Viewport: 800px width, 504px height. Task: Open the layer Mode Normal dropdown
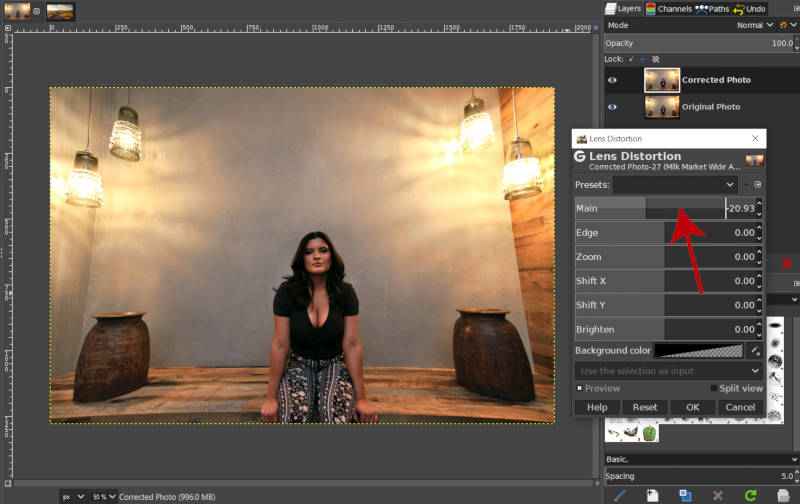(x=754, y=25)
